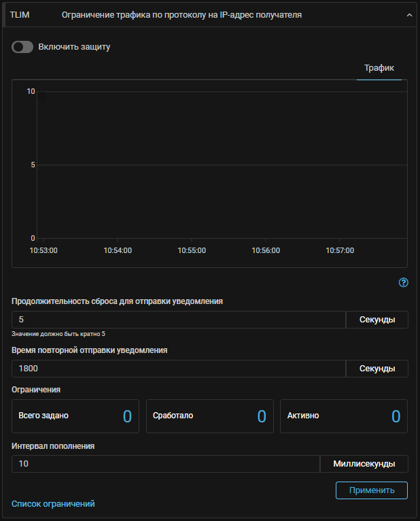
Task: Open the Миллисекунды unit selector
Action: coord(364,464)
